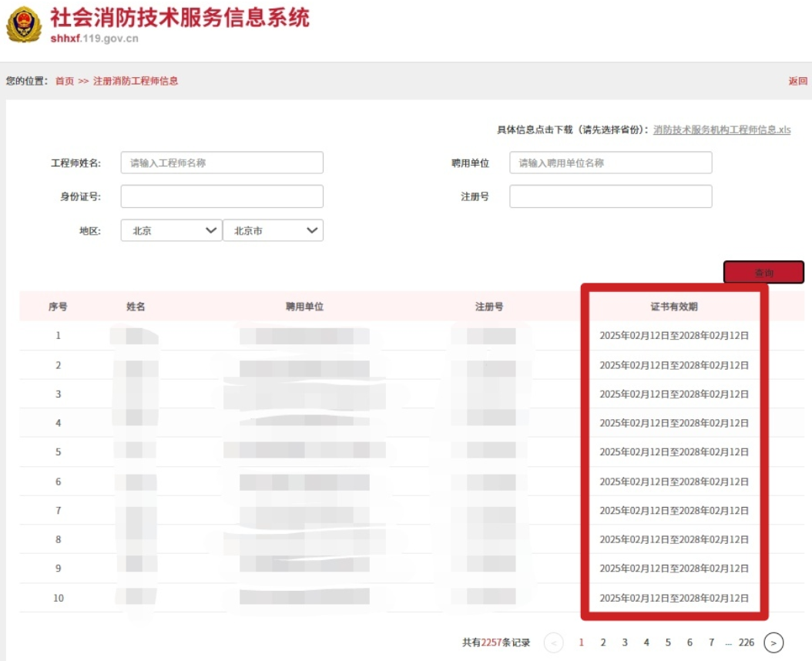Jump to page 5 of results

[668, 643]
